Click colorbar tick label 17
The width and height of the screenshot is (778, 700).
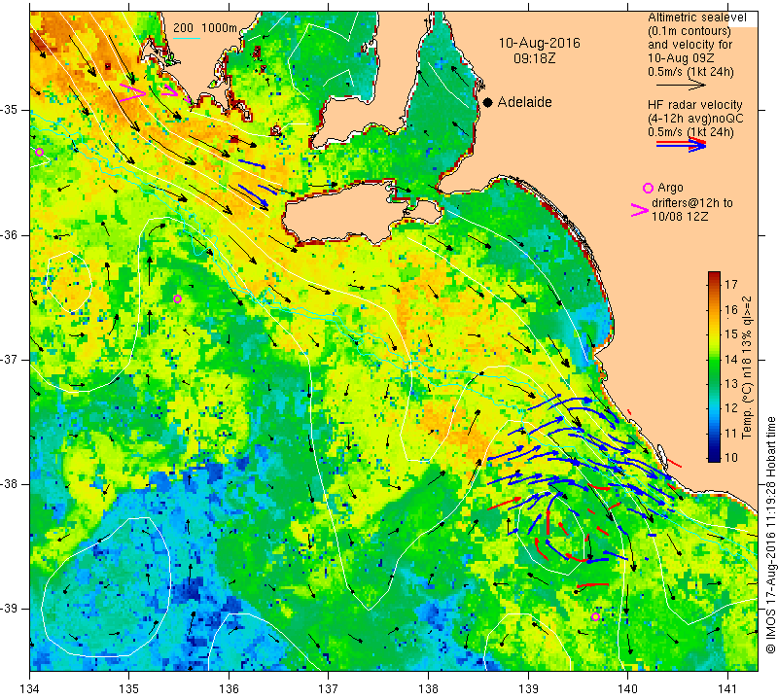(731, 284)
